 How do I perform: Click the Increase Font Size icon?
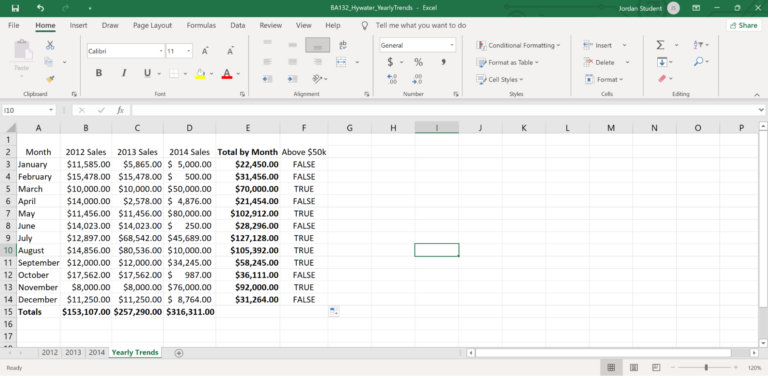coord(205,51)
